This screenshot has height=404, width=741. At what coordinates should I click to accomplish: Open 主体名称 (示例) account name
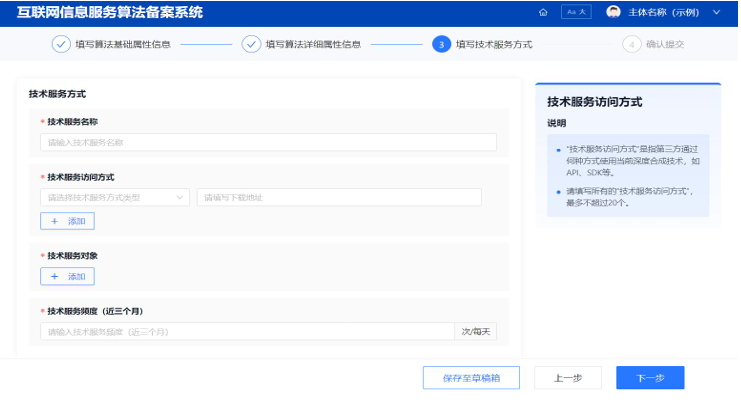click(x=663, y=12)
